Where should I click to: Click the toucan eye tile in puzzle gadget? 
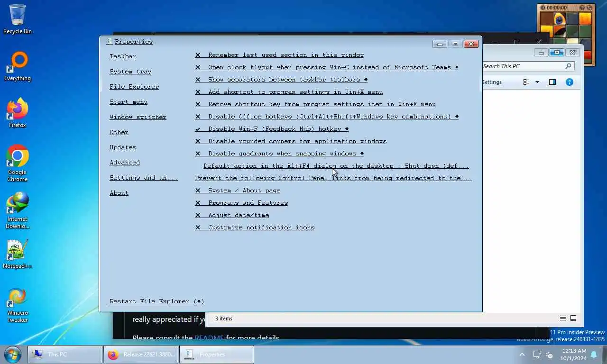560,19
